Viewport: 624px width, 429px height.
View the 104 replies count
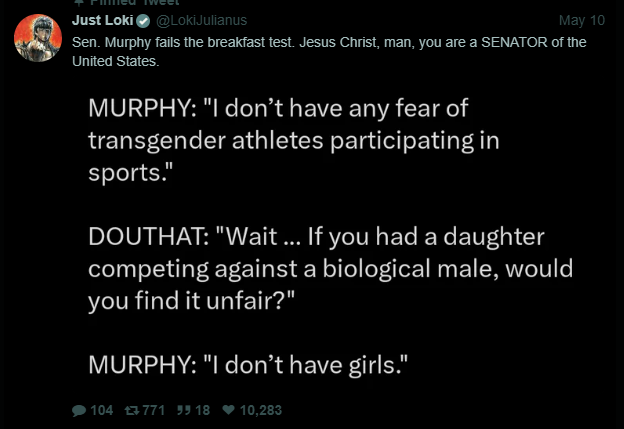click(101, 410)
